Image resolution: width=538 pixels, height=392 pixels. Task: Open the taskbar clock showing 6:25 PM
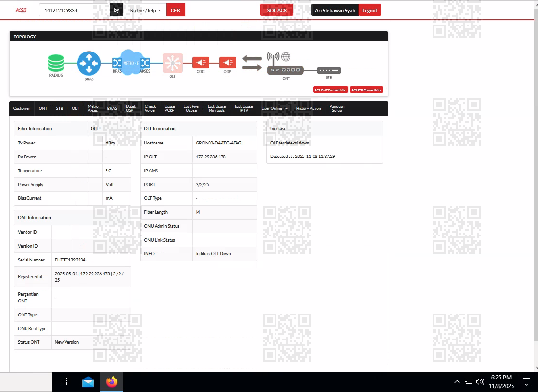coord(501,382)
